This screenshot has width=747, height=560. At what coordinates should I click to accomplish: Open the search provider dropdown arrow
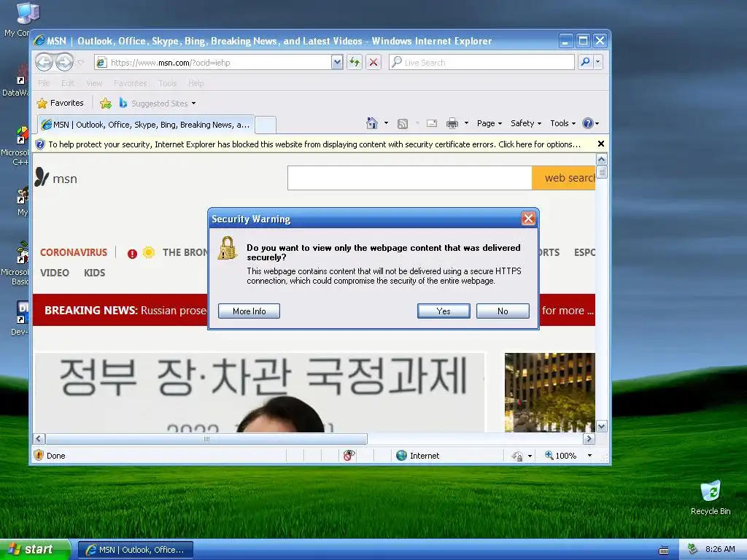(598, 62)
